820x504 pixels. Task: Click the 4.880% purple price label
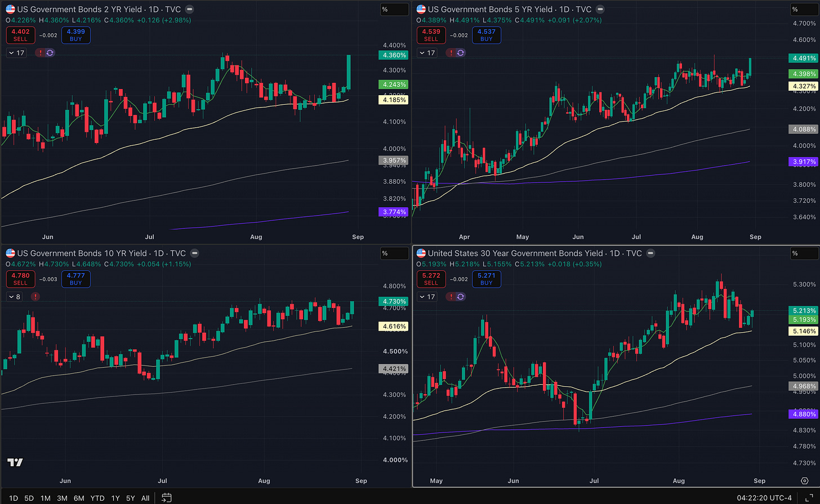point(804,414)
